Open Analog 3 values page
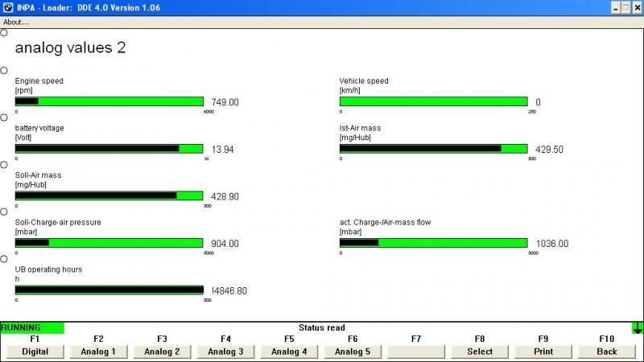 click(225, 352)
